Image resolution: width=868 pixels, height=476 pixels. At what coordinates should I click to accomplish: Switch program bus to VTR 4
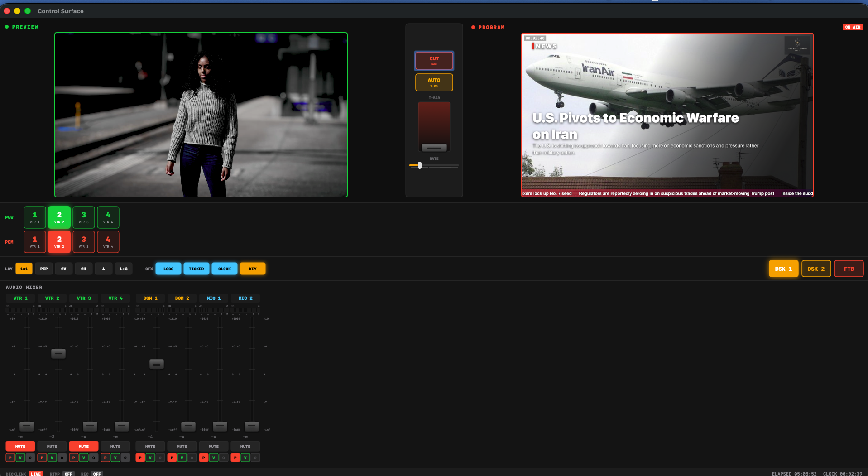(x=108, y=242)
